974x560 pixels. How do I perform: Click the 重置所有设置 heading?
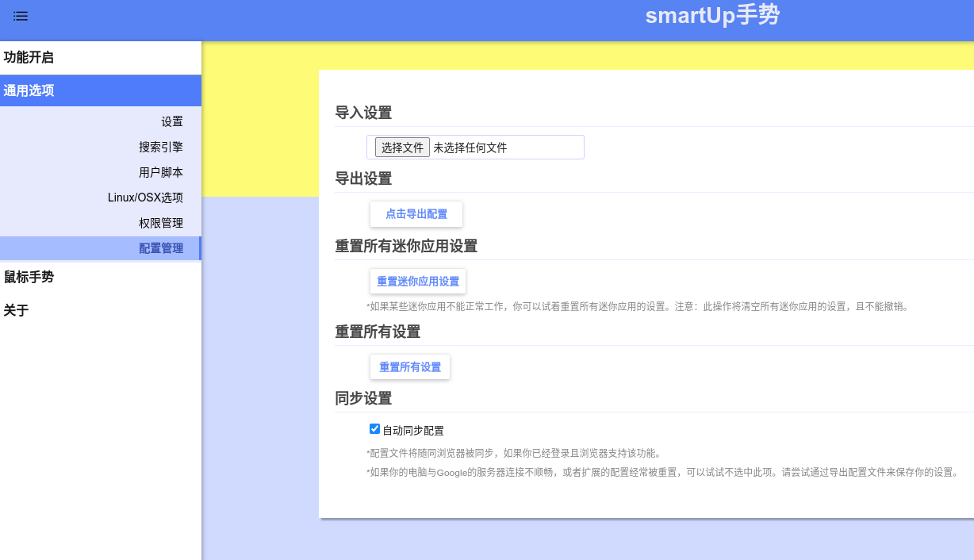tap(378, 332)
